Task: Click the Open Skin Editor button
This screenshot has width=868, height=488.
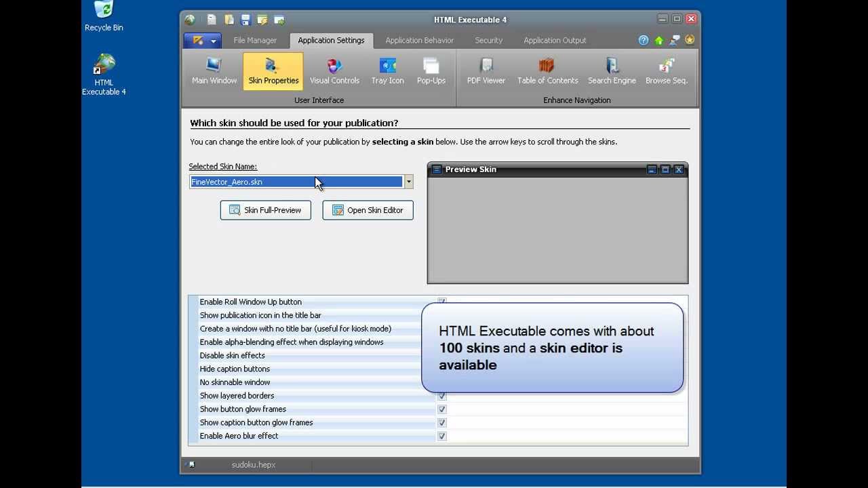Action: [368, 210]
